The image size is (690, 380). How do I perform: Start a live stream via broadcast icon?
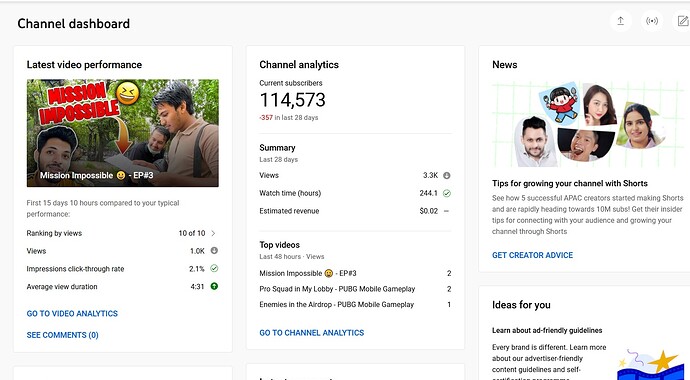tap(652, 21)
